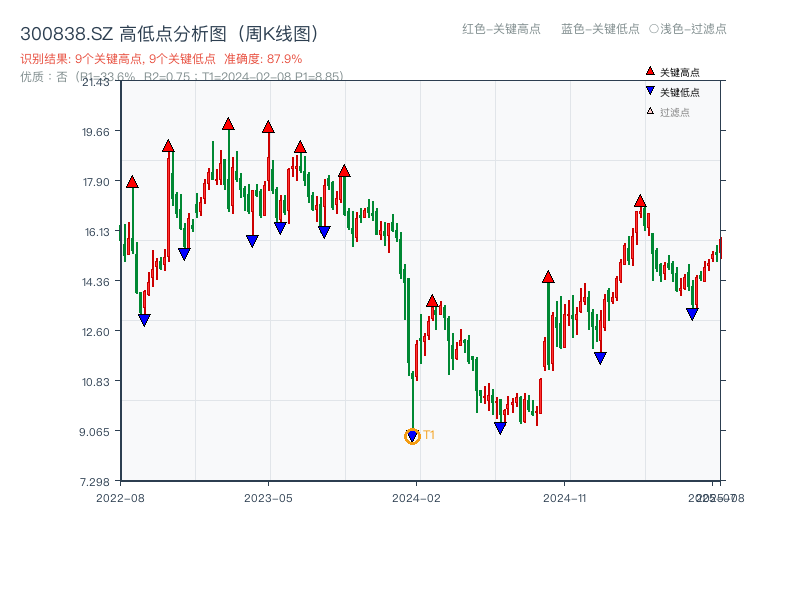Viewport: 800px width, 600px height.
Task: Click the red key-high triangle just right of T1
Action: (432, 301)
